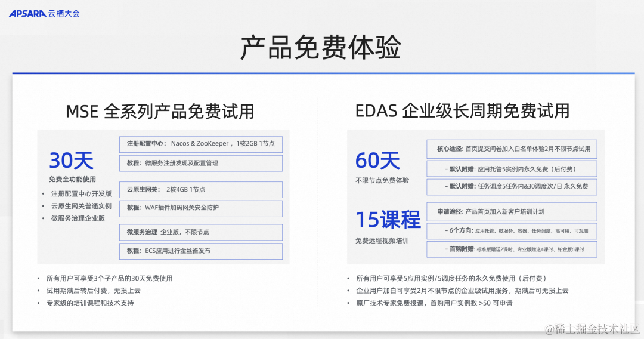The height and width of the screenshot is (339, 644).
Task: Click the blue 30天 figure
Action: pos(72,161)
